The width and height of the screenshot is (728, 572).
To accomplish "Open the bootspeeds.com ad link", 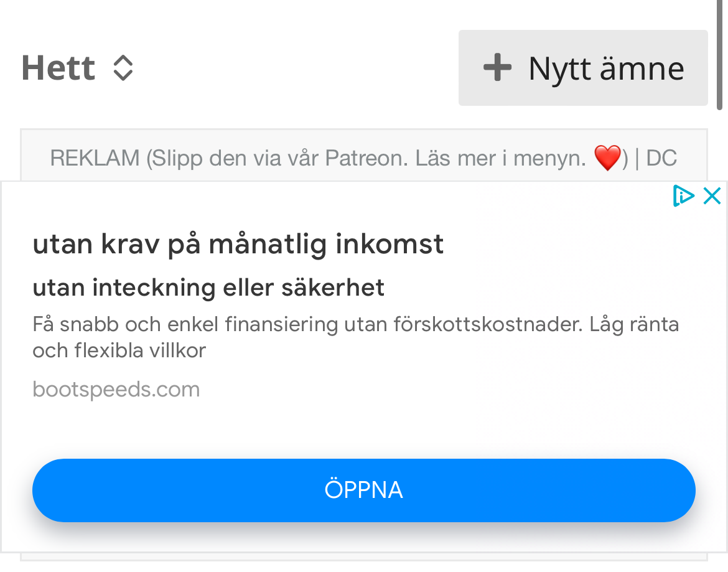I will point(116,389).
